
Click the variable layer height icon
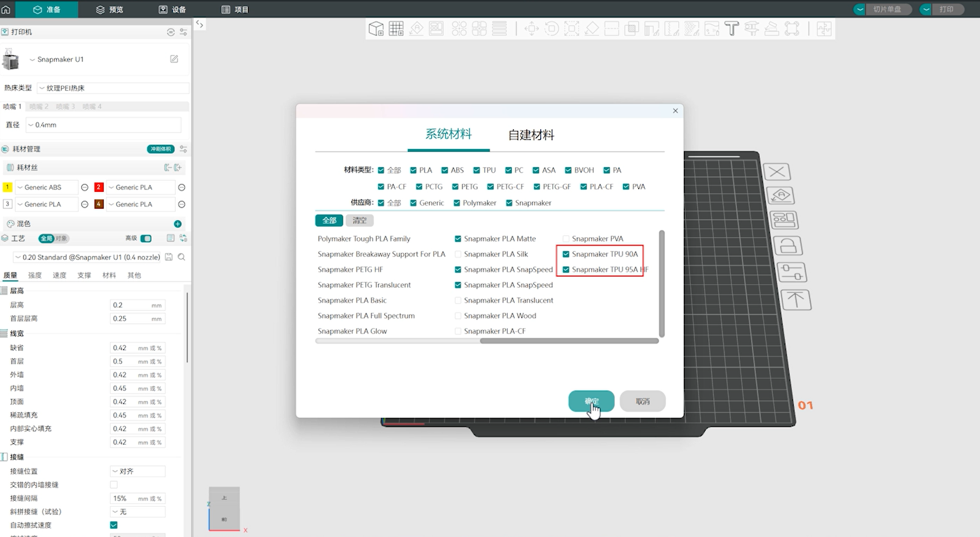pos(499,28)
